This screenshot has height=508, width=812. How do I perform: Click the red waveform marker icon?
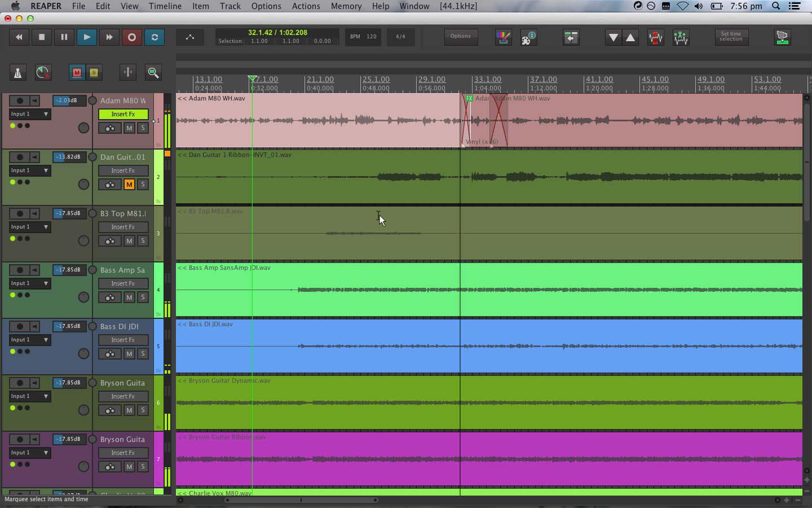coord(655,37)
